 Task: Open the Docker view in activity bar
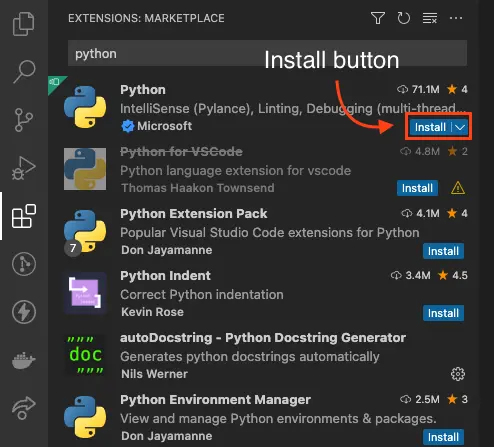click(24, 360)
